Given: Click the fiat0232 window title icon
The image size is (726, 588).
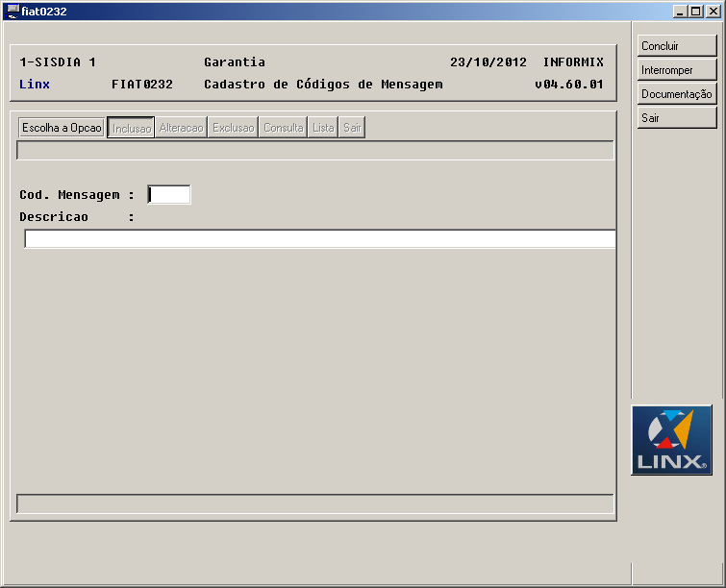Looking at the screenshot, I should tap(13, 12).
